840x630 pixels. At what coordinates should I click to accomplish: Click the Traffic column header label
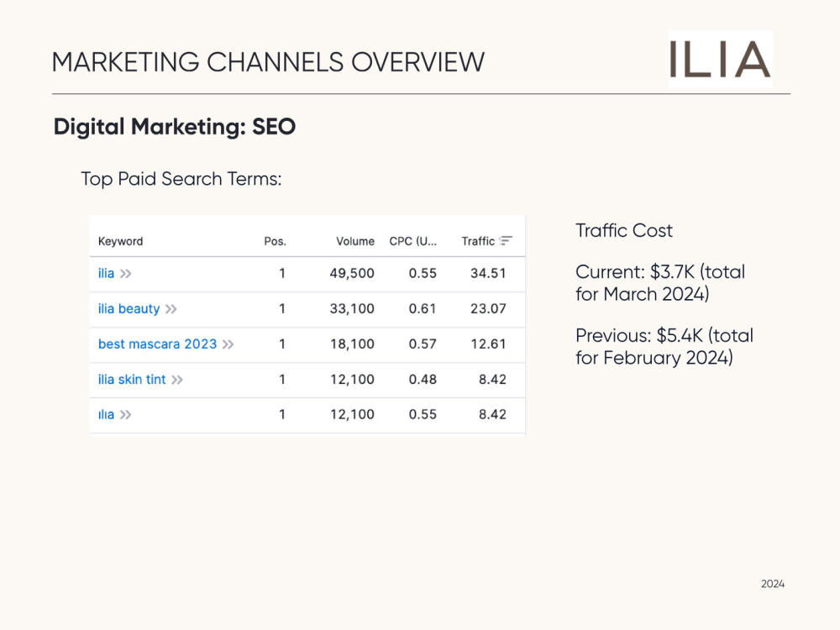[477, 241]
